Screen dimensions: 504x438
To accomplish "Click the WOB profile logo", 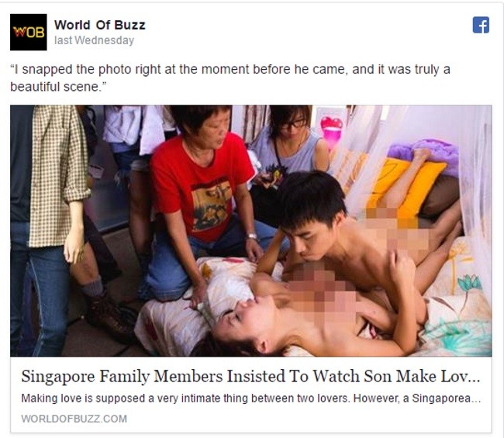I will pyautogui.click(x=28, y=32).
